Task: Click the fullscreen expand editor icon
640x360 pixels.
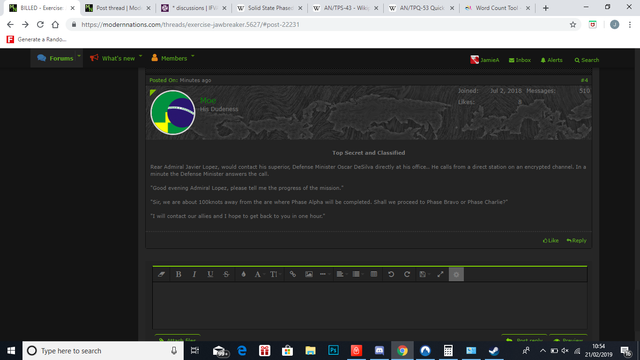Action: coord(440,274)
